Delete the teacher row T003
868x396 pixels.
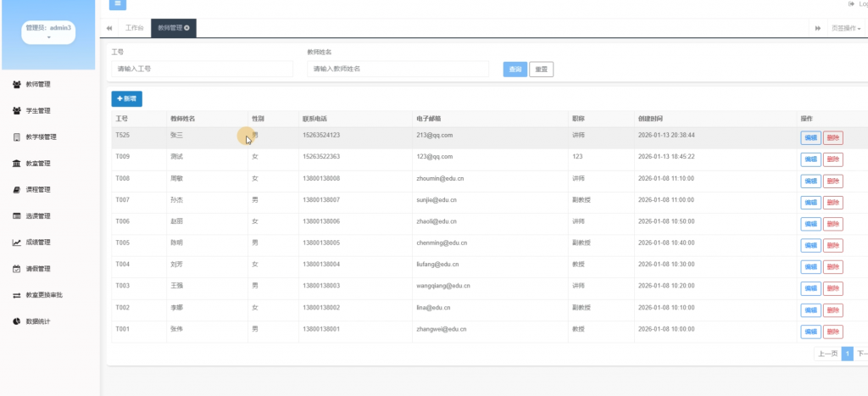[833, 288]
